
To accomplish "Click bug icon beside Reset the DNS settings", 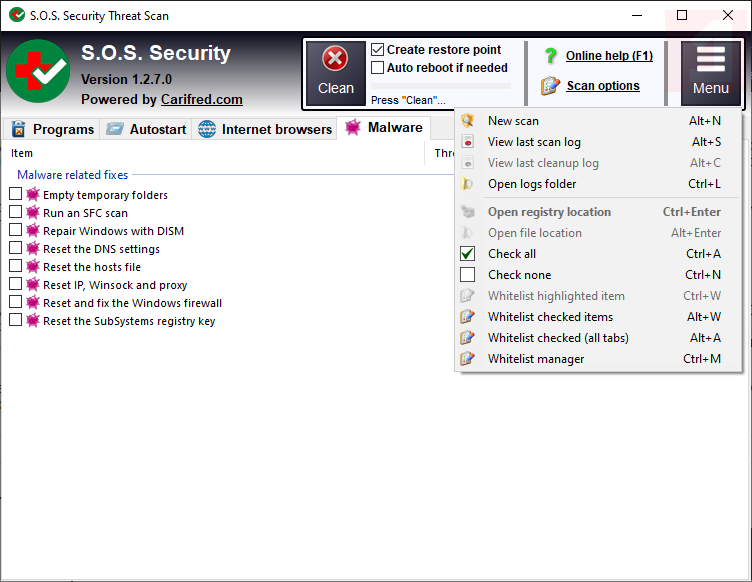I will tap(33, 248).
